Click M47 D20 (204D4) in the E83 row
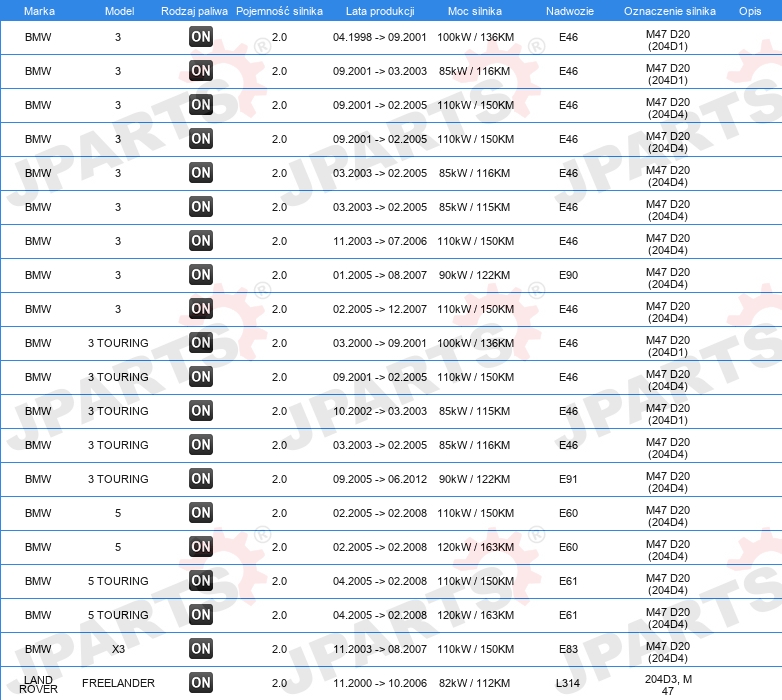Screen dimensions: 782x700 (668, 652)
